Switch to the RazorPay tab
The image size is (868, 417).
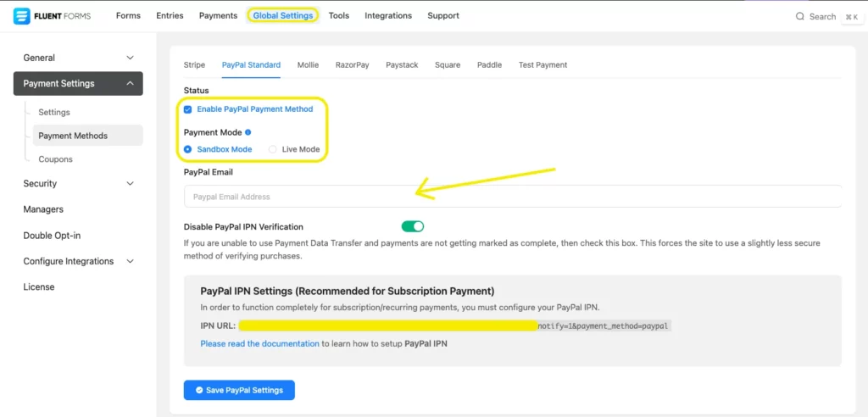click(352, 64)
